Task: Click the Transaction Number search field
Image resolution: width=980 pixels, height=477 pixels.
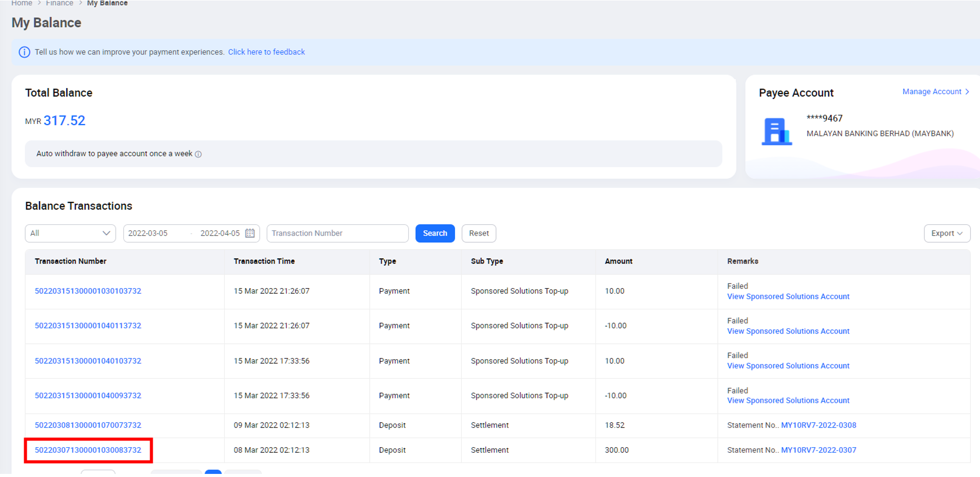Action: (x=337, y=233)
